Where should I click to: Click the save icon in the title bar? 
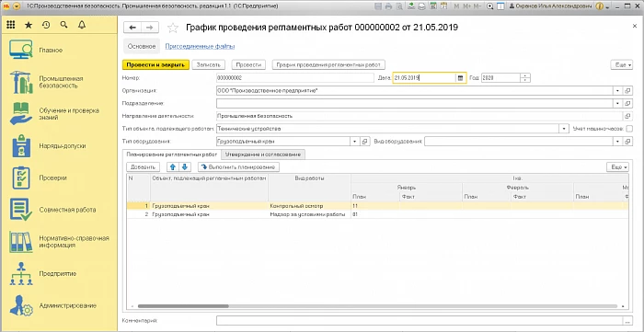coord(377,6)
